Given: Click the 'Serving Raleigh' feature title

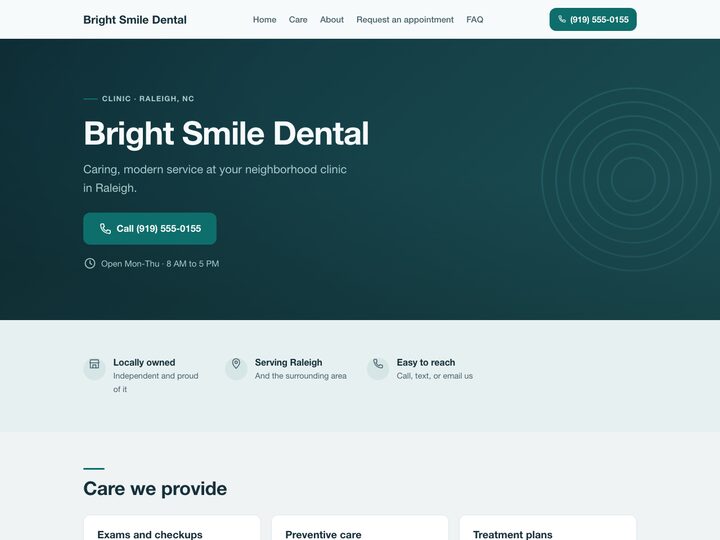Looking at the screenshot, I should [x=288, y=362].
